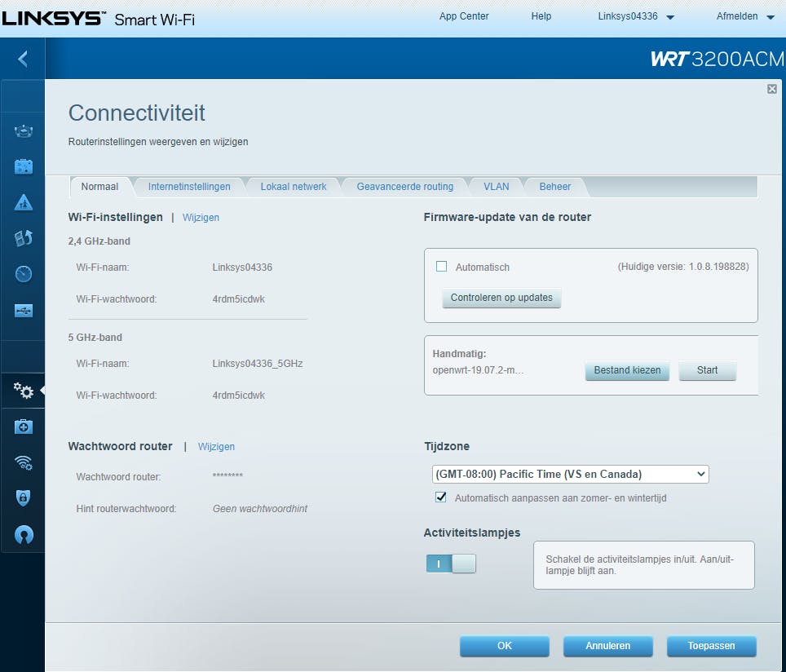Image resolution: width=786 pixels, height=672 pixels.
Task: Click the Linksys Smart Wi-Fi logo
Action: (x=98, y=19)
